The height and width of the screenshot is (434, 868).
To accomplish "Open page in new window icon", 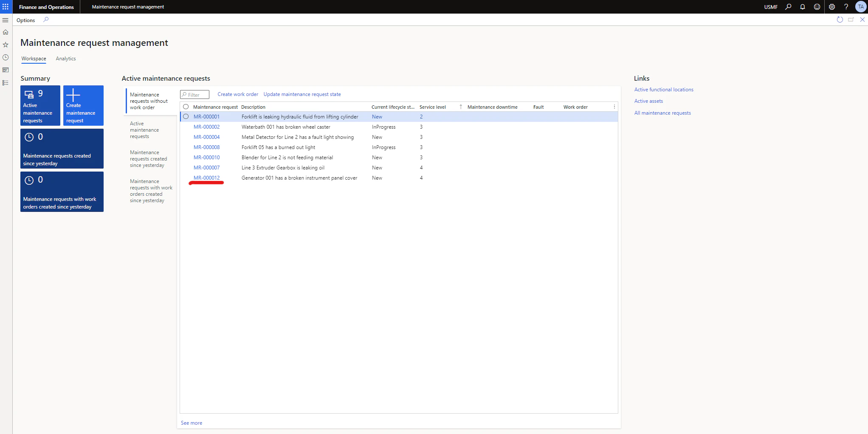I will click(x=851, y=20).
